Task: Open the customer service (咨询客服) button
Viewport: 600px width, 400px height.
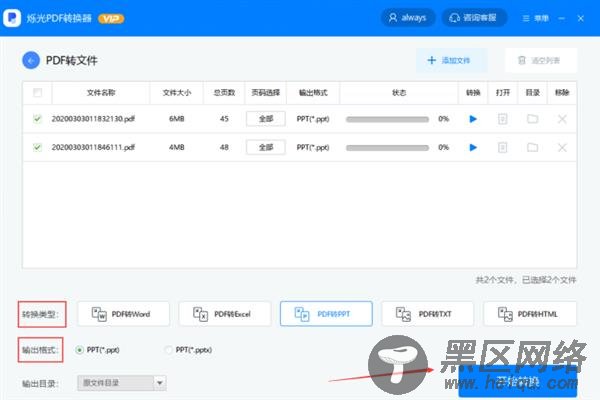Action: pyautogui.click(x=474, y=18)
